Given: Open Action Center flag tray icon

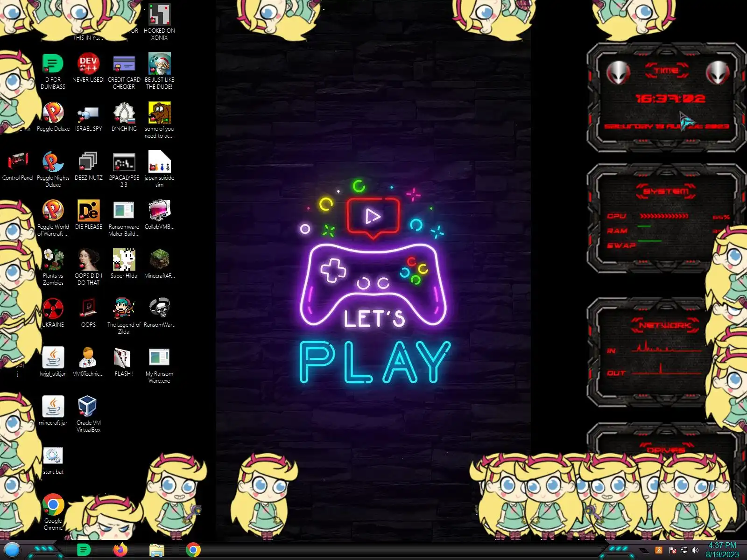Looking at the screenshot, I should click(672, 550).
